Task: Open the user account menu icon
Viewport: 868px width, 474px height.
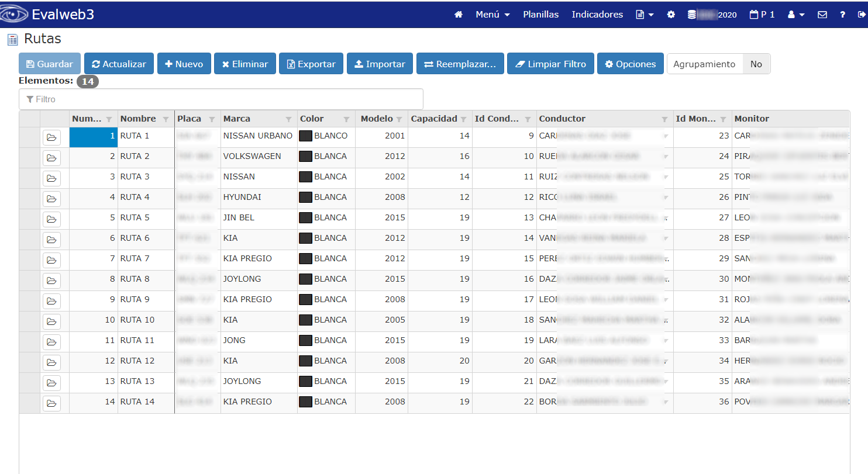Action: (796, 15)
